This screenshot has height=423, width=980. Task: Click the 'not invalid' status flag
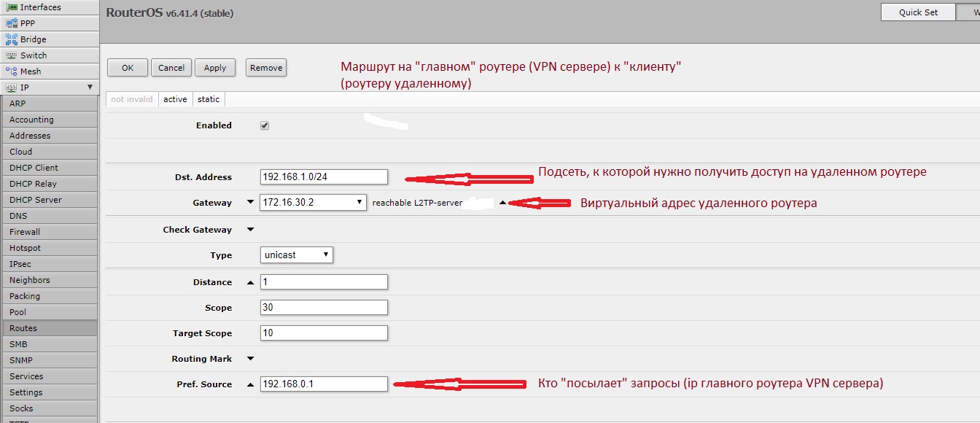(132, 99)
